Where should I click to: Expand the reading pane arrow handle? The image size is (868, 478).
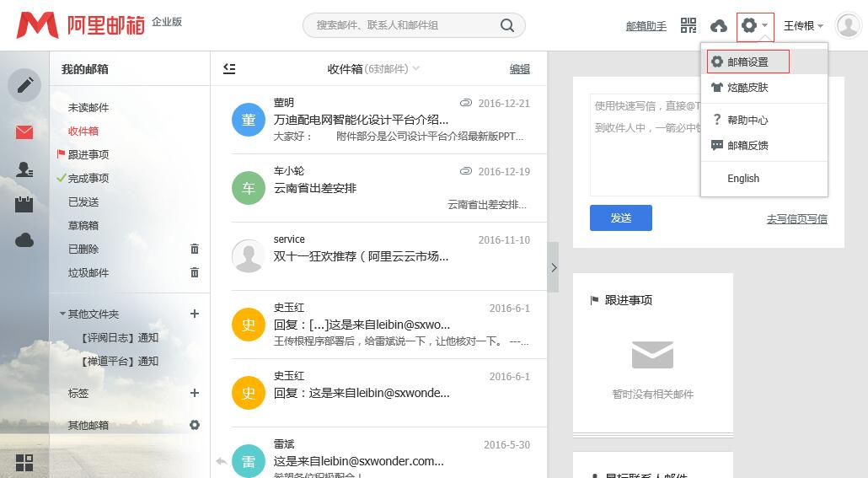tap(553, 267)
